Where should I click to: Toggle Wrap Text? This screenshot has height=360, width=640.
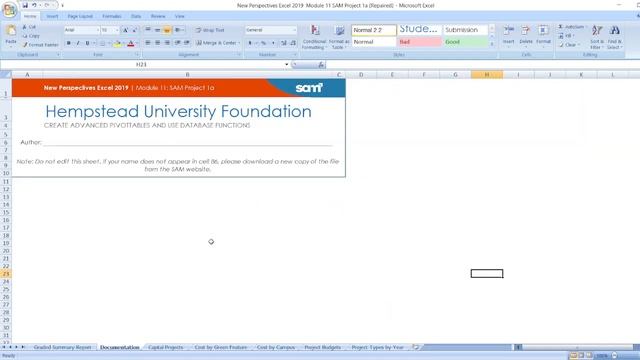point(210,30)
